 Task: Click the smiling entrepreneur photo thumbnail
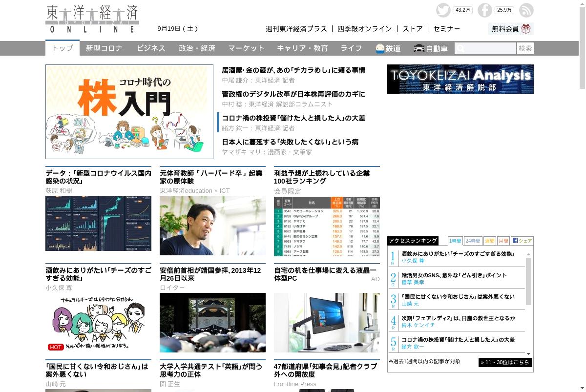pos(212,226)
